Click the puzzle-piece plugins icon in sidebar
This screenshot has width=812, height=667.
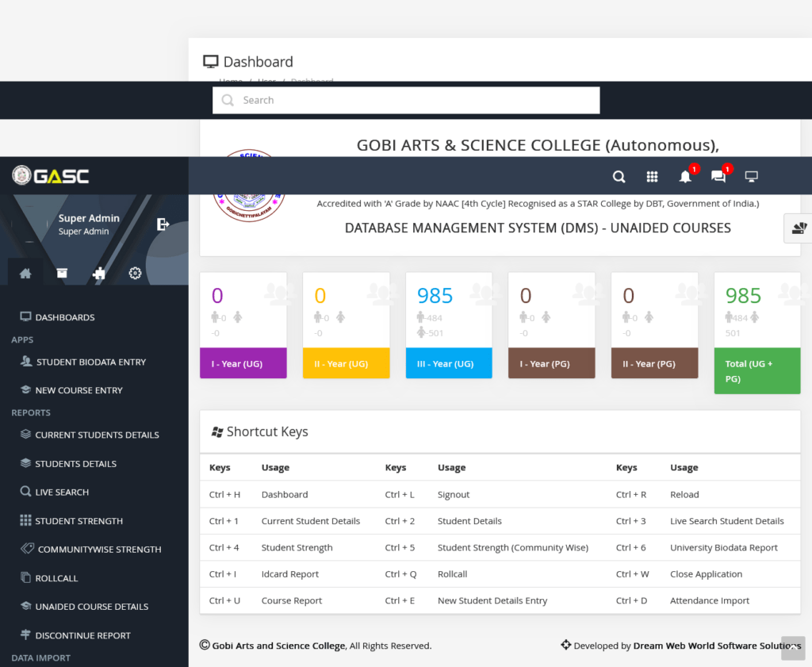tap(98, 272)
